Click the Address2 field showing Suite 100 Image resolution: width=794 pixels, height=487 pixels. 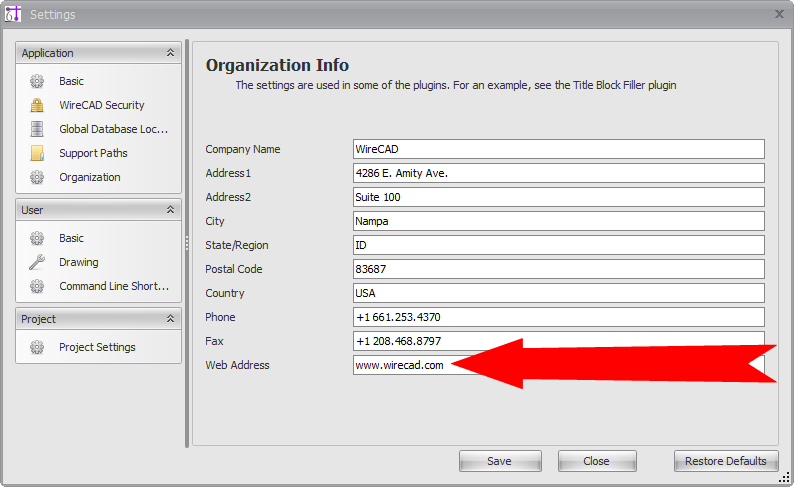click(x=559, y=197)
